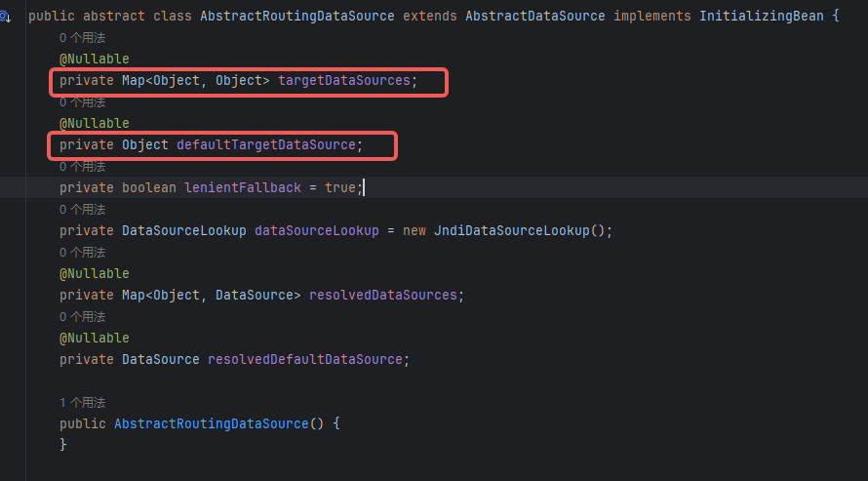Image resolution: width=868 pixels, height=481 pixels.
Task: Click the "implements" keyword in class declaration
Action: pyautogui.click(x=651, y=17)
